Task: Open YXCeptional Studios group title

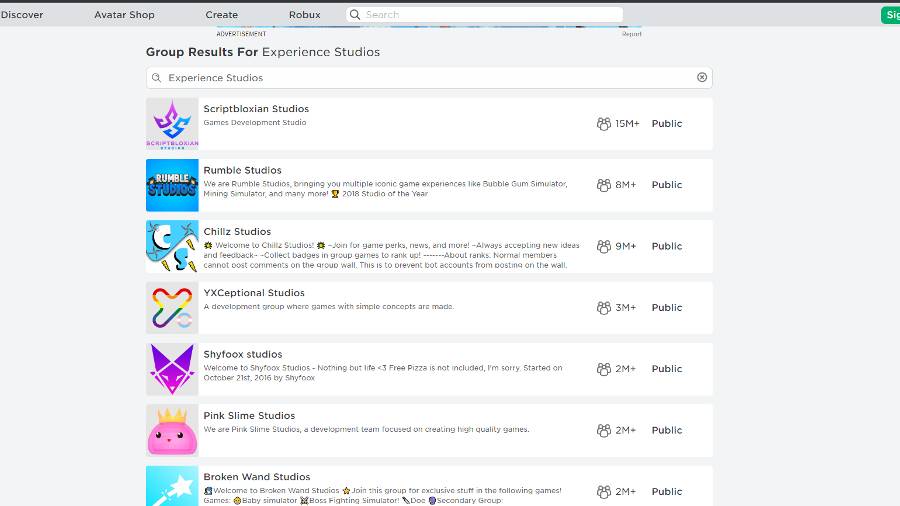Action: 254,293
